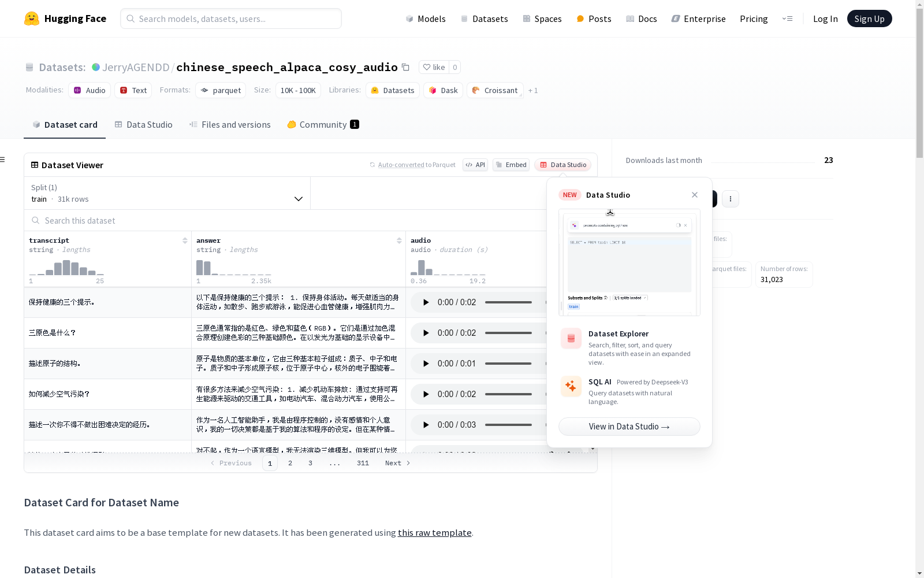Viewport: 924px width, 578px height.
Task: Open Posts in the top navigation
Action: [594, 18]
